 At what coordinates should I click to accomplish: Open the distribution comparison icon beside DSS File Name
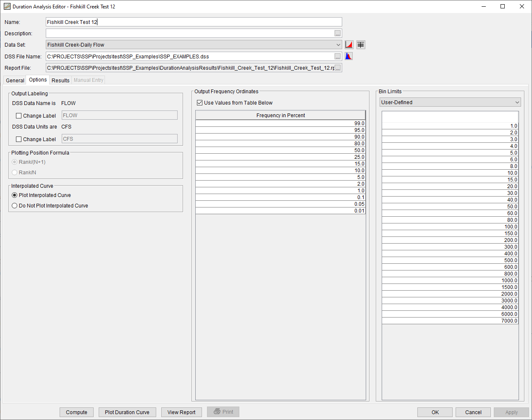coord(349,56)
